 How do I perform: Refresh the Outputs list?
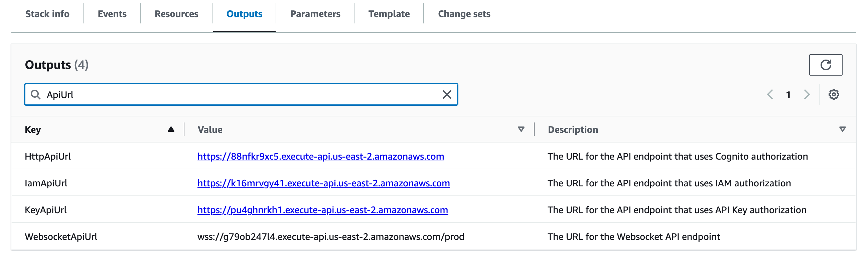click(x=826, y=65)
